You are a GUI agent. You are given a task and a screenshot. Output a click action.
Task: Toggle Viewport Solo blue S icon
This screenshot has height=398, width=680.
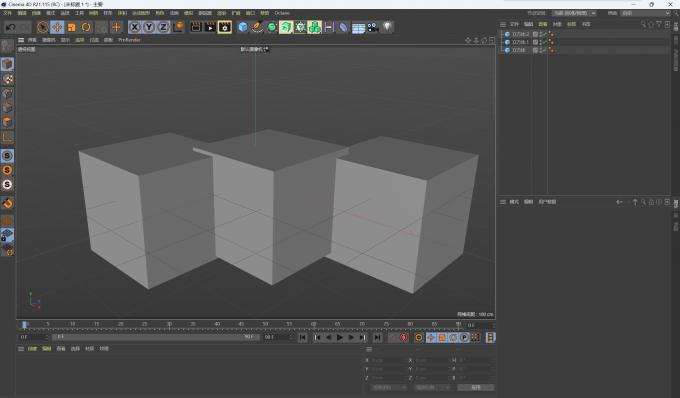click(x=7, y=156)
